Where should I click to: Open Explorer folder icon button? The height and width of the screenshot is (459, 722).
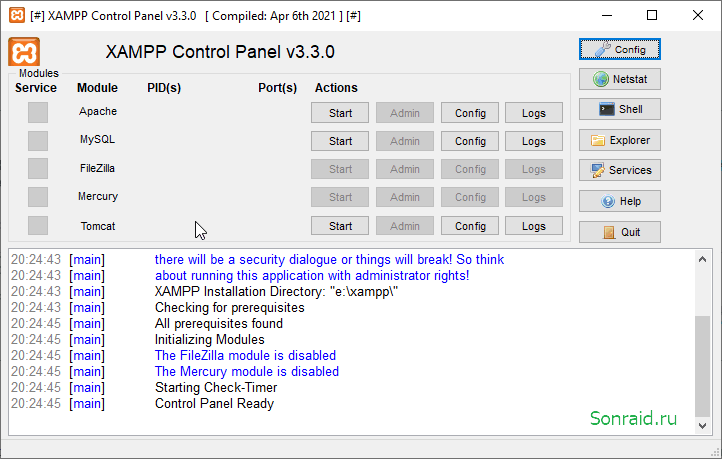pos(619,140)
